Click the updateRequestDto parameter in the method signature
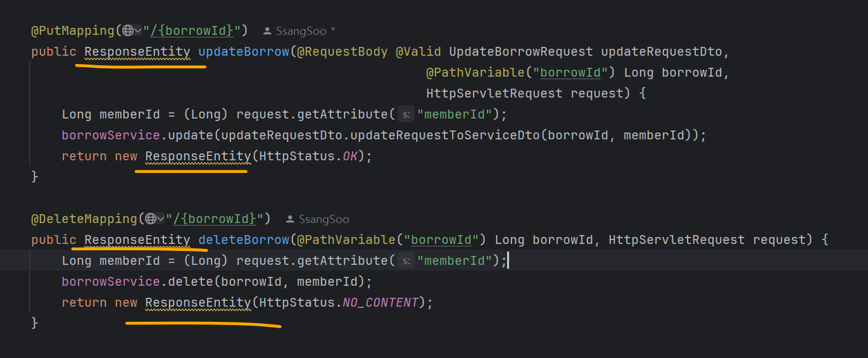868x358 pixels. click(662, 51)
